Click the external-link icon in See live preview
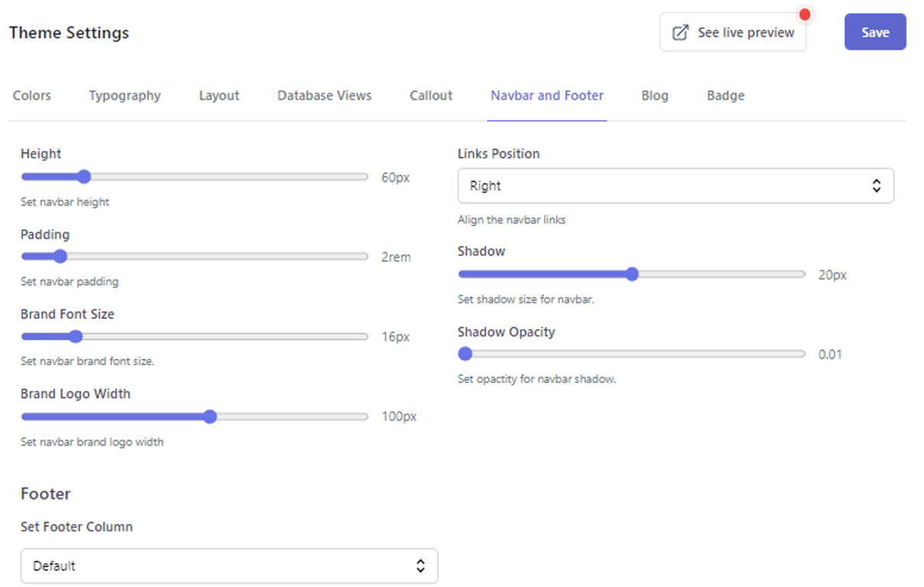The width and height of the screenshot is (924, 587). coord(679,33)
